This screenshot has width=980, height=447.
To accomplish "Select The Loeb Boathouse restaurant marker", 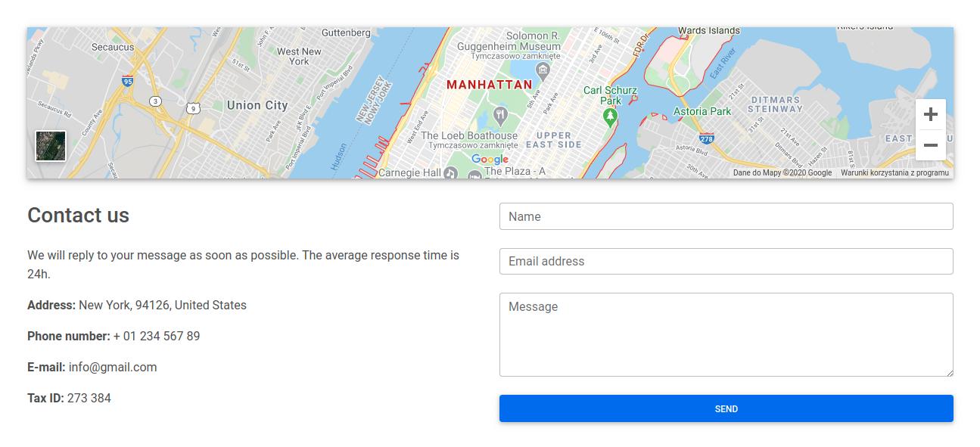I will [499, 116].
